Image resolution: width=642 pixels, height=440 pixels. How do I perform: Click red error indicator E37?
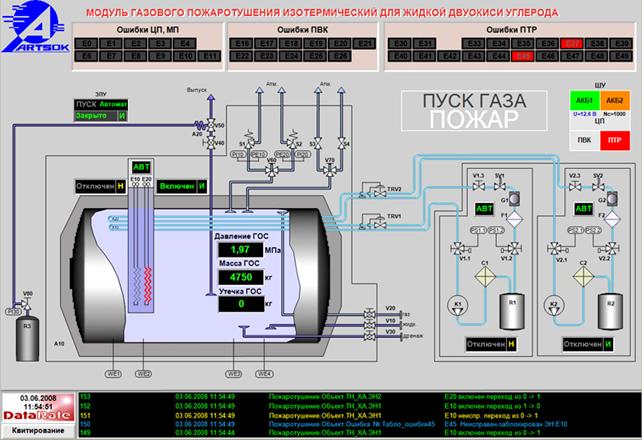[x=572, y=43]
